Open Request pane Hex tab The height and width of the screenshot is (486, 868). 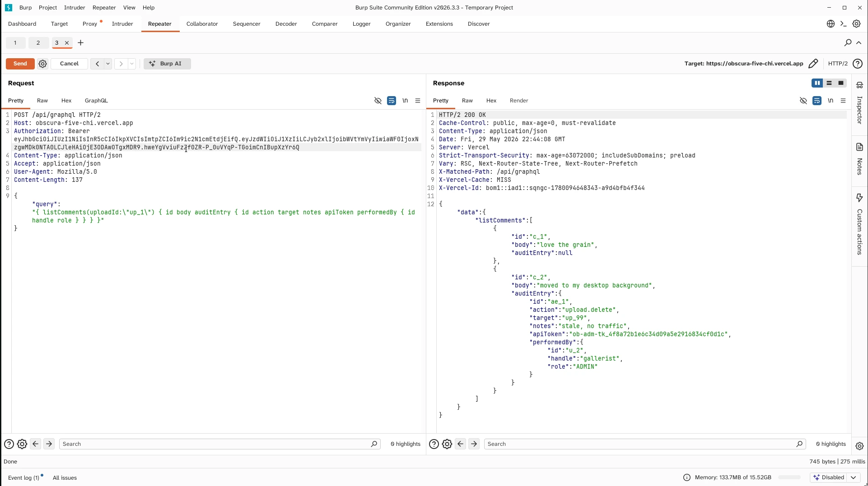coord(66,101)
